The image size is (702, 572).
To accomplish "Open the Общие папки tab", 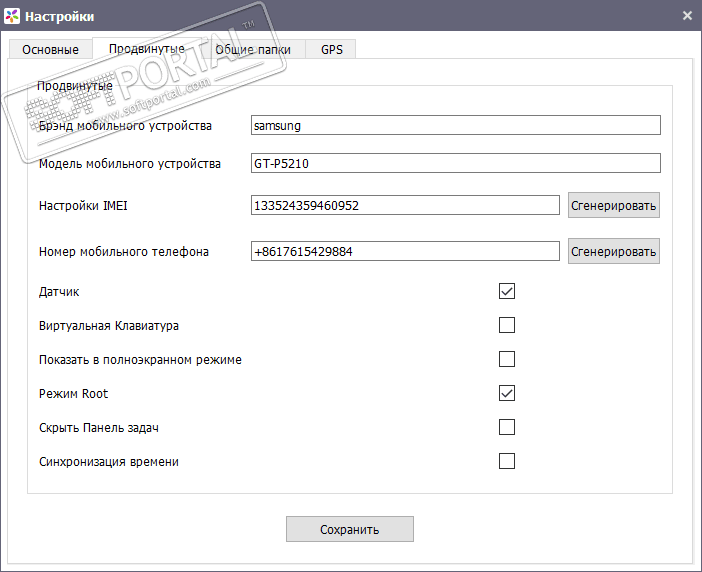I will click(x=254, y=49).
